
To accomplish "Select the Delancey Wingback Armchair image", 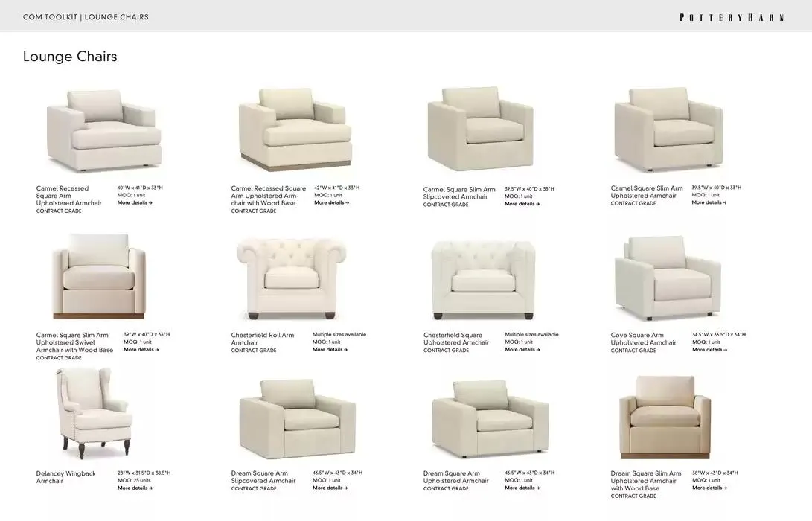I will [x=93, y=413].
